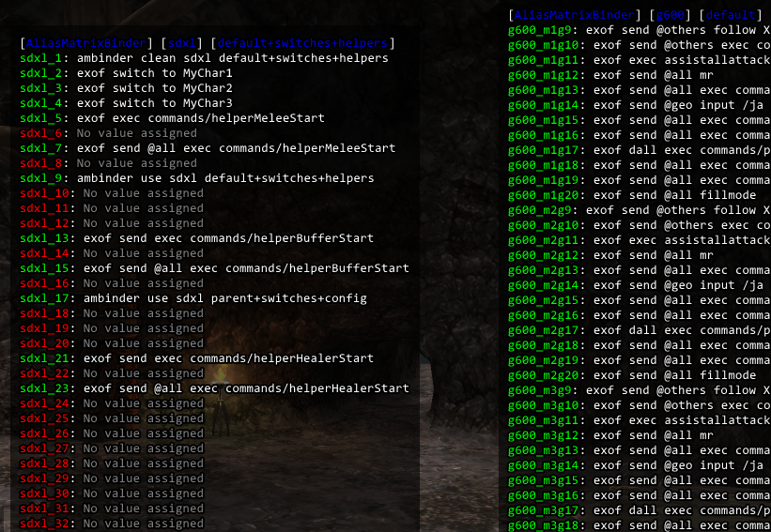The height and width of the screenshot is (532, 771).
Task: Click g600_m2g11 assistallattack binding
Action: pyautogui.click(x=639, y=240)
